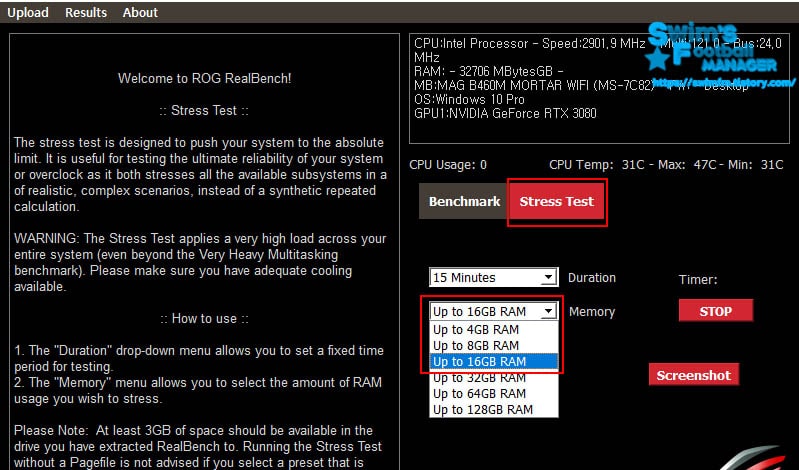
Task: Choose Up to 4GB RAM option
Action: point(494,329)
